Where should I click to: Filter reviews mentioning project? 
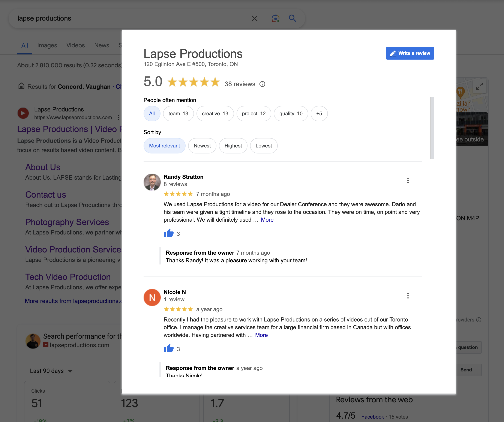click(x=254, y=114)
